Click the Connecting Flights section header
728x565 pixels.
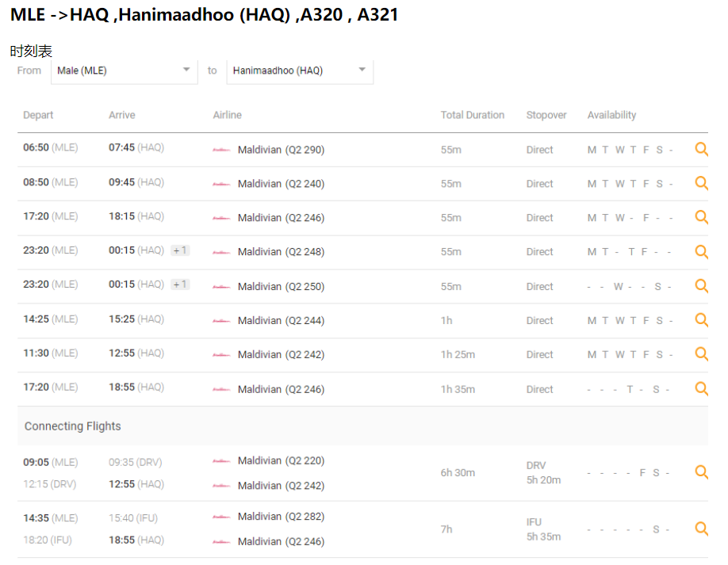pyautogui.click(x=73, y=426)
